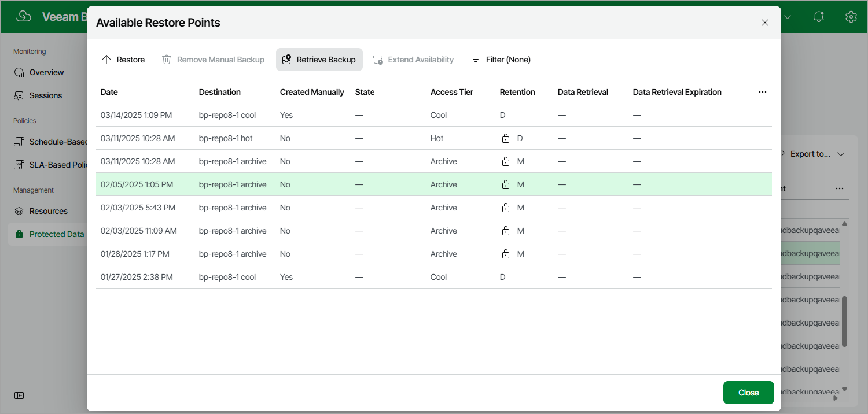
Task: Open Sessions in the sidebar
Action: point(46,95)
